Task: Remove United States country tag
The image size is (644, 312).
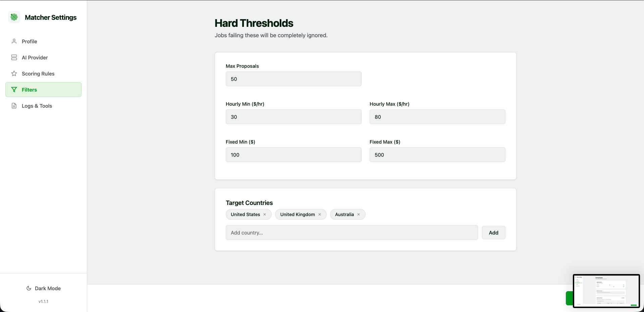Action: 265,214
